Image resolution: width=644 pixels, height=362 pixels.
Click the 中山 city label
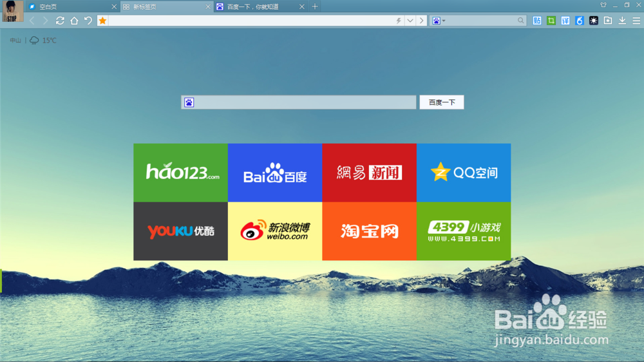point(15,41)
